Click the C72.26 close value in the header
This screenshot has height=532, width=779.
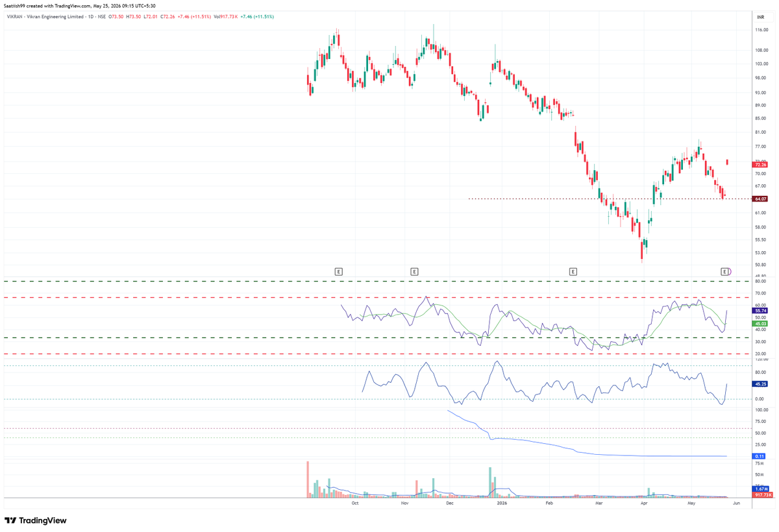[168, 17]
